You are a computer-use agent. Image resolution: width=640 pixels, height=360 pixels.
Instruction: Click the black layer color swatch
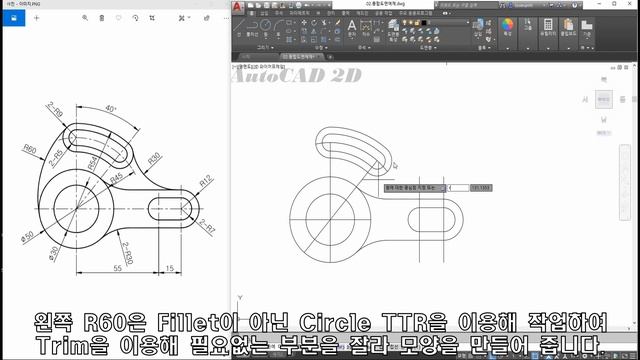(x=424, y=23)
